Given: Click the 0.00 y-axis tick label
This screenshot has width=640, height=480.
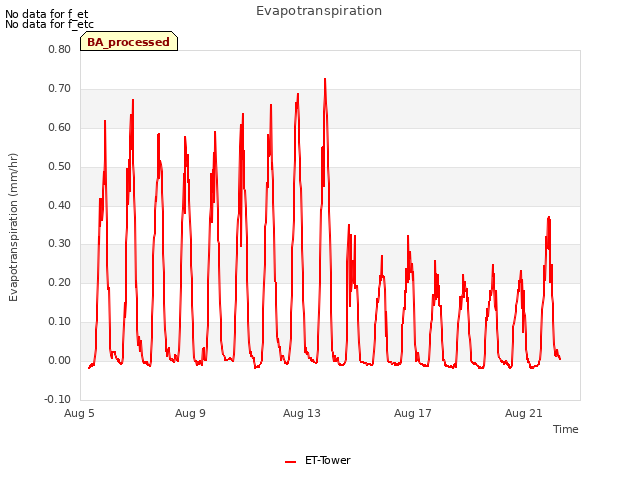Looking at the screenshot, I should point(59,360).
